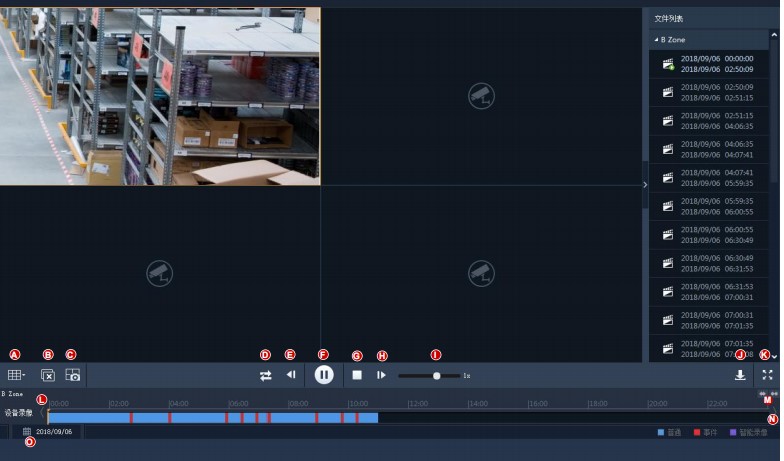Select recording starting at 06:00:55
Image resolution: width=784 pixels, height=461 pixels.
(709, 235)
